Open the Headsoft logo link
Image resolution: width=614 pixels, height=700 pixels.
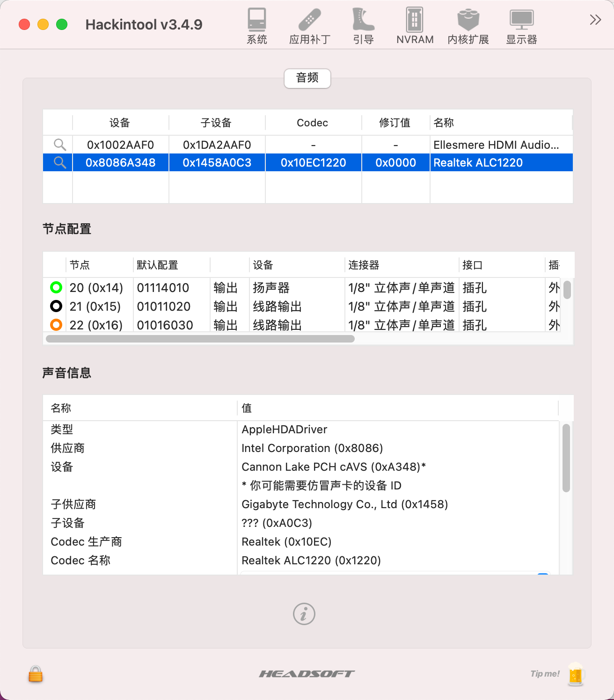[x=307, y=674]
